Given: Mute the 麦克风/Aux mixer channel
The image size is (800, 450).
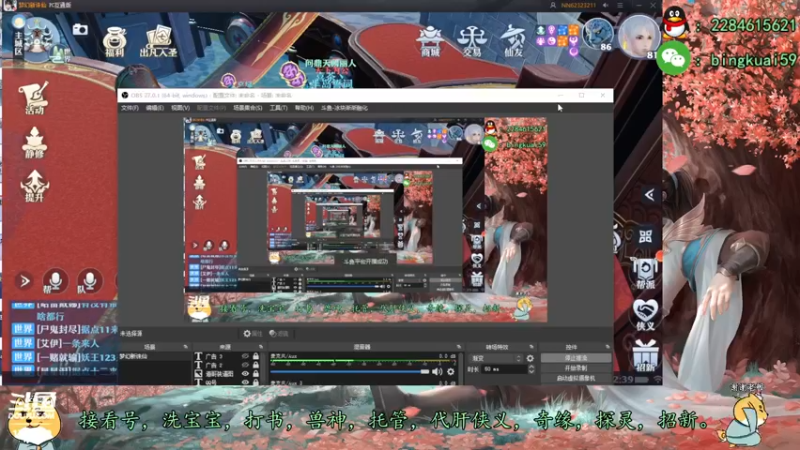Looking at the screenshot, I should point(437,371).
